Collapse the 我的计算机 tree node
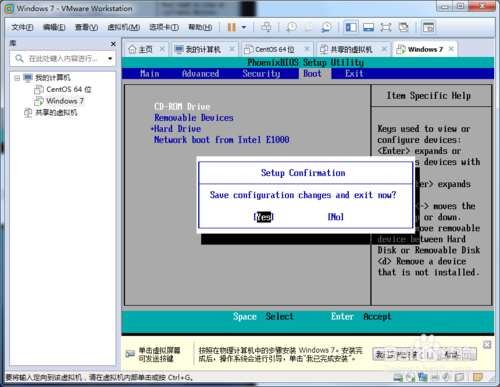 [x=17, y=78]
